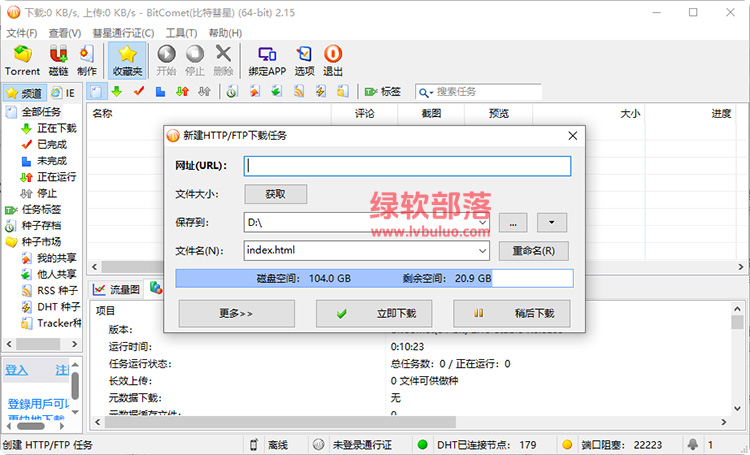Open 文件(F) menu
The image size is (750, 455).
pyautogui.click(x=22, y=33)
